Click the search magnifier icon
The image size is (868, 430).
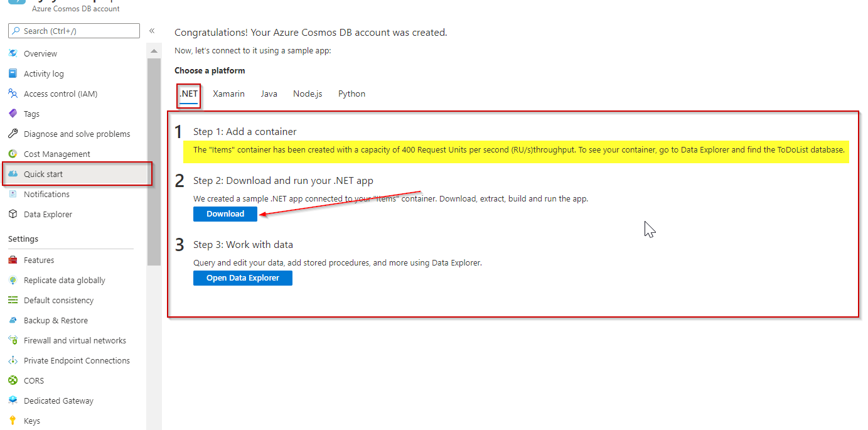coord(16,31)
